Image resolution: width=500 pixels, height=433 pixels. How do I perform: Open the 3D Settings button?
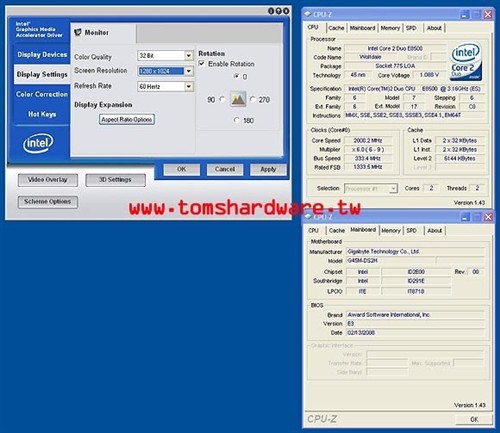[x=115, y=180]
